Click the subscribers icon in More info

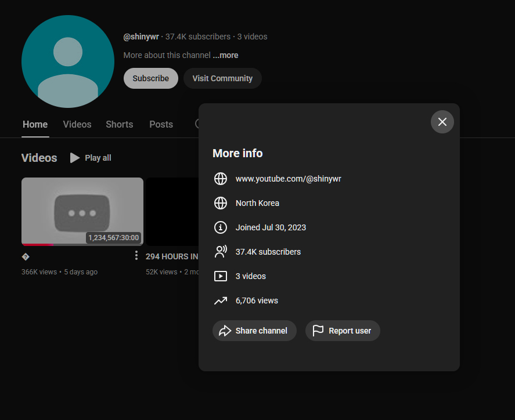[221, 252]
